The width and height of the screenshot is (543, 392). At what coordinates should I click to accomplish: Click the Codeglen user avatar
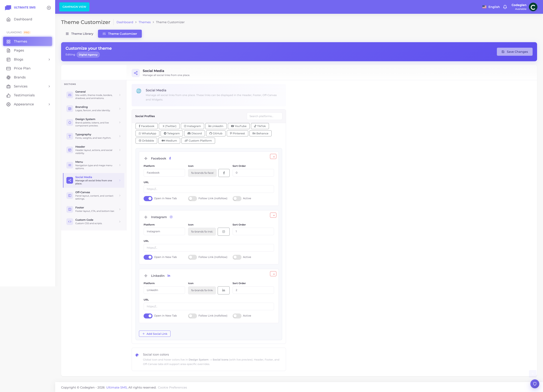[533, 7]
